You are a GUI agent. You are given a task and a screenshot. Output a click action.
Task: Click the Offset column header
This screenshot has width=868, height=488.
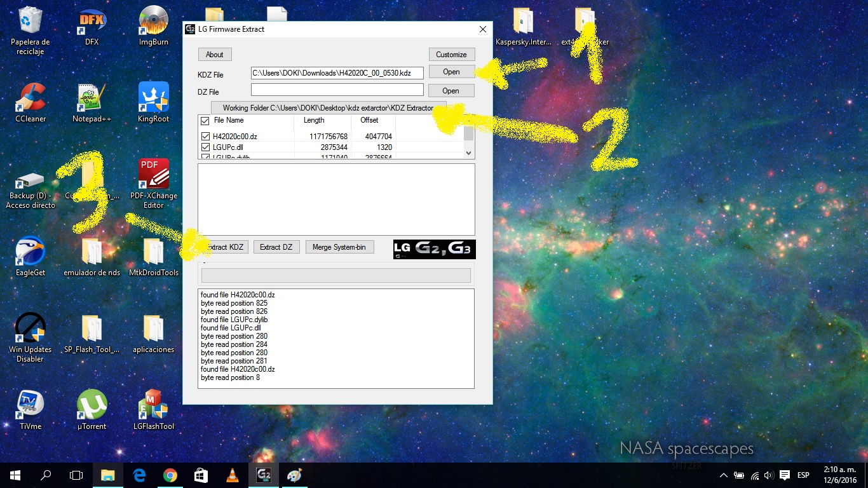[373, 121]
